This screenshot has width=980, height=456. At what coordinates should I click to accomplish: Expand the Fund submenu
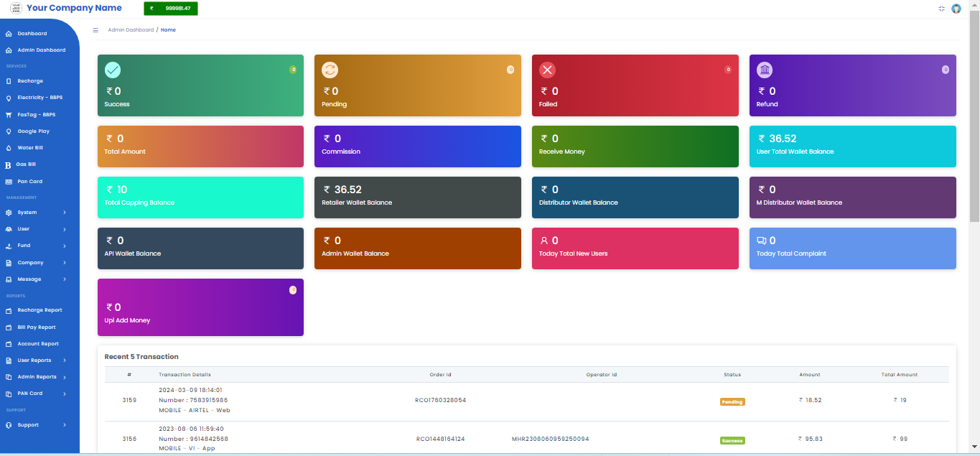pos(65,246)
